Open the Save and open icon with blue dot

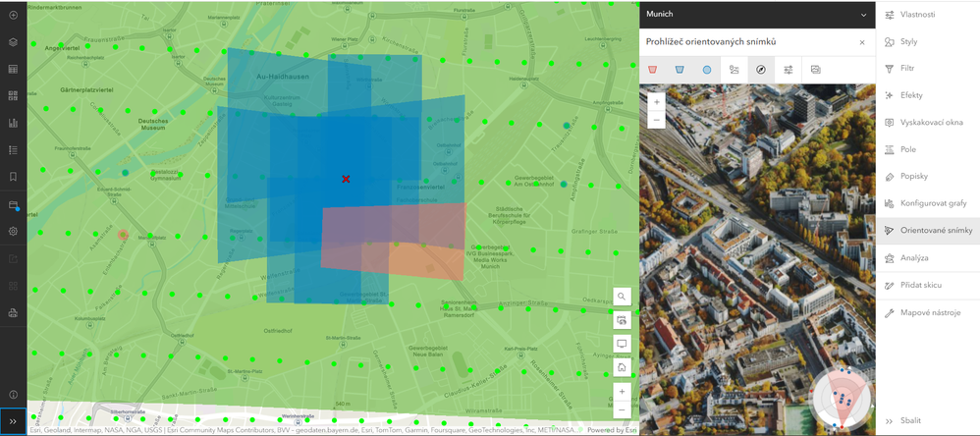13,205
